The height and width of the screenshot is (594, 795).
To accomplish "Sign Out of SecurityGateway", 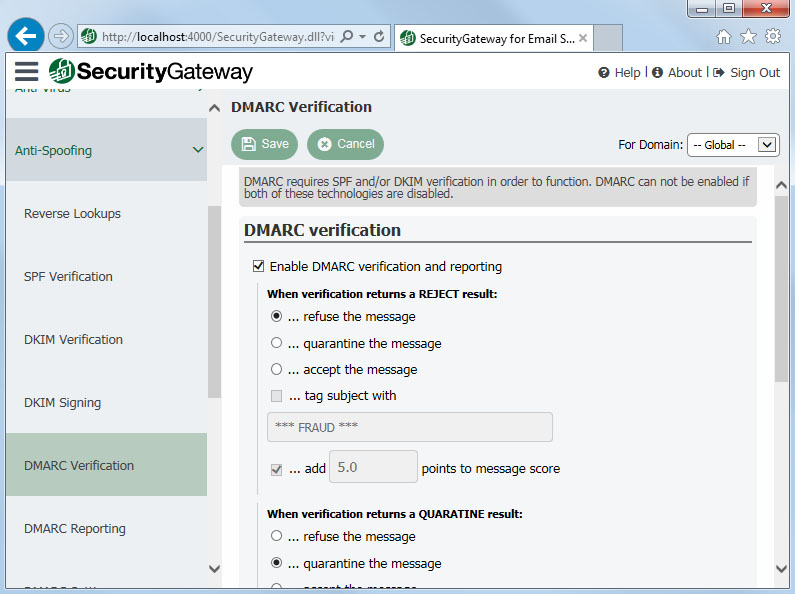I will (746, 73).
